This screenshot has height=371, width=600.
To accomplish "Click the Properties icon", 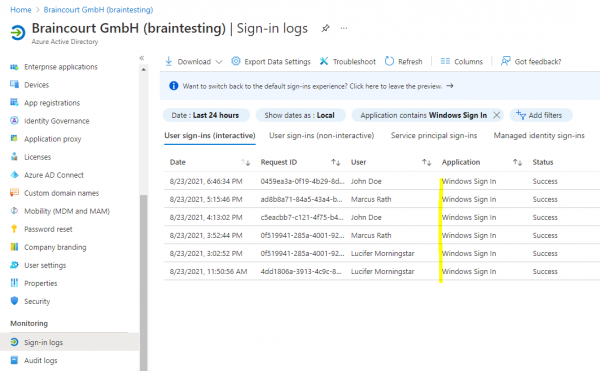I will pos(14,283).
